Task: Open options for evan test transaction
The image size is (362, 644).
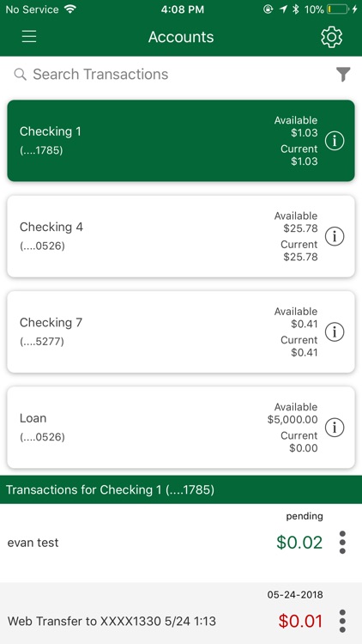Action: point(342,542)
